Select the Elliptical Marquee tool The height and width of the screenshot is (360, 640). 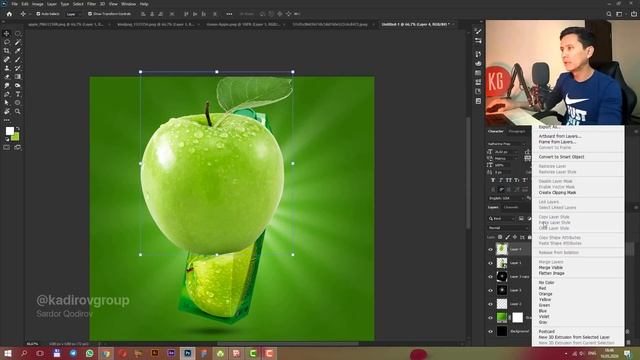(18, 33)
